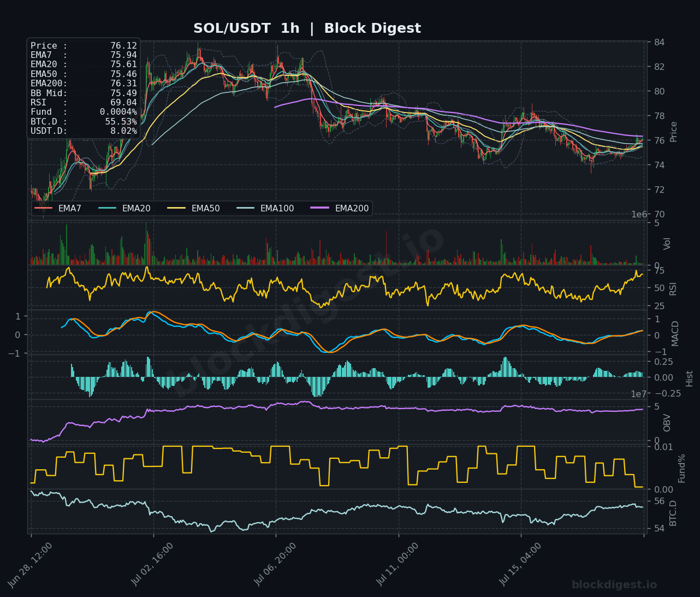This screenshot has width=700, height=597.
Task: Select the EMA200 76.31 row in stats box
Action: pyautogui.click(x=84, y=84)
